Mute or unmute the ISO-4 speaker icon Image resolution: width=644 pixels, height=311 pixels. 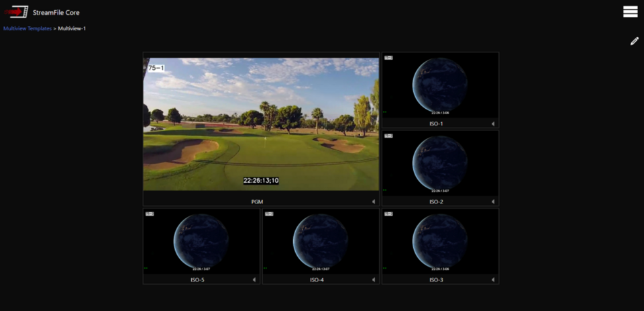tap(374, 279)
